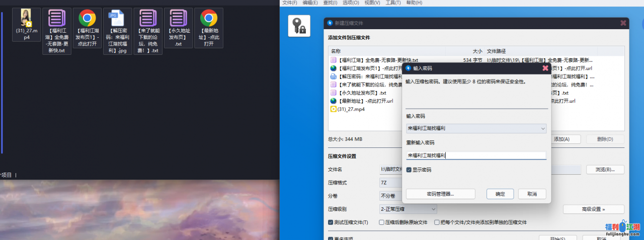Expand 高级设置 » options
Viewport: 644px width, 240px height.
(593, 209)
